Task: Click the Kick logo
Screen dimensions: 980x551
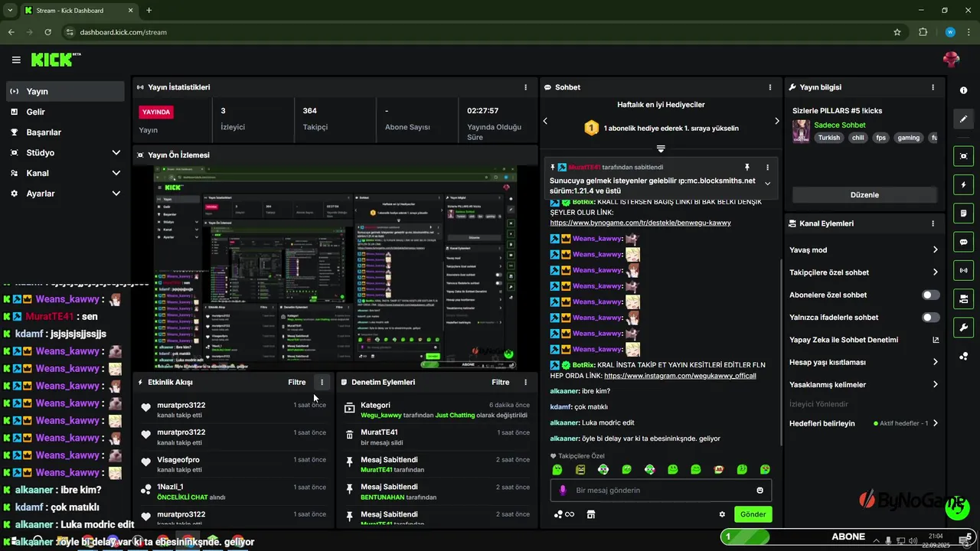Action: click(55, 60)
